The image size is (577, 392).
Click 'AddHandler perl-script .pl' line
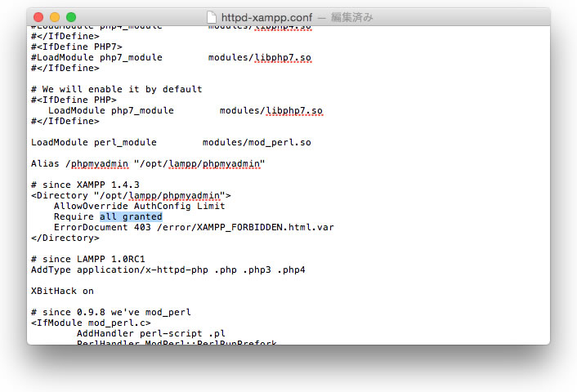point(151,333)
